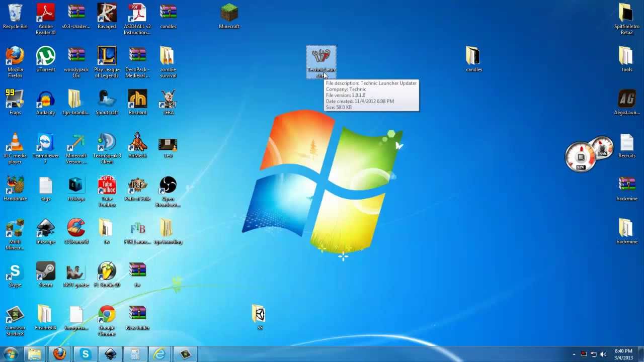The image size is (644, 362).
Task: Open the volume speaker tray icon
Action: tap(603, 354)
